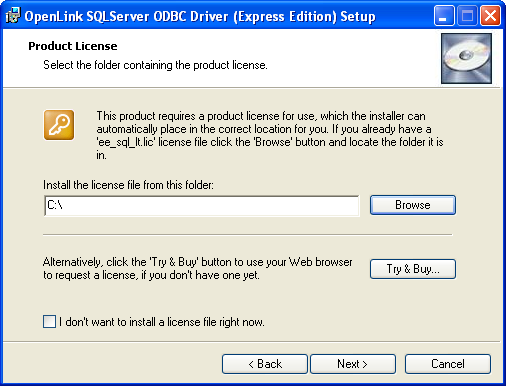
Task: Cancel the driver installation
Action: [448, 364]
